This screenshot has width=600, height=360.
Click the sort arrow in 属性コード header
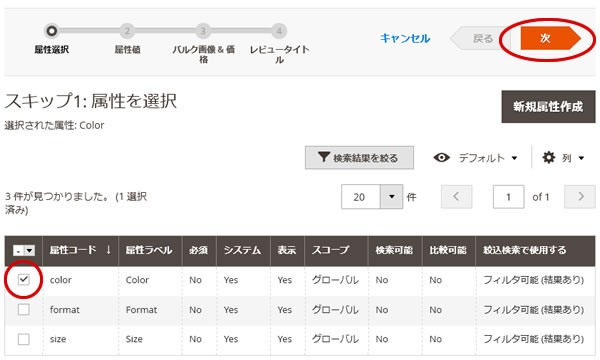pos(109,250)
